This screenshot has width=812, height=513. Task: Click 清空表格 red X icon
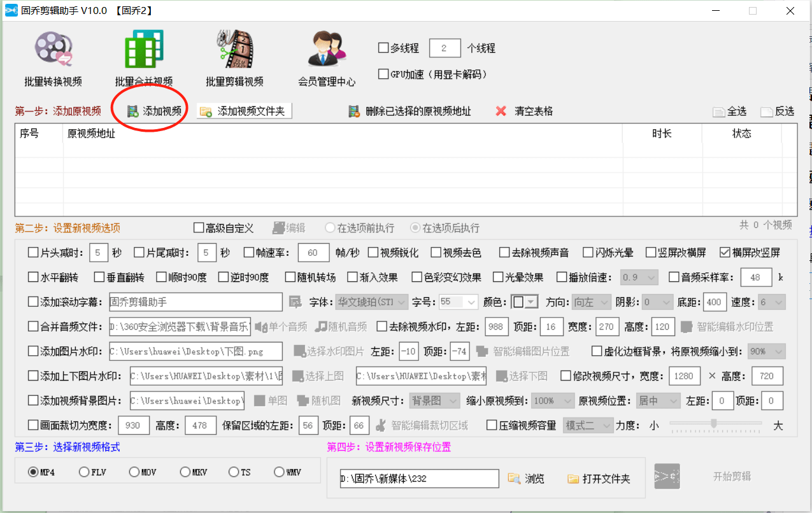point(502,111)
